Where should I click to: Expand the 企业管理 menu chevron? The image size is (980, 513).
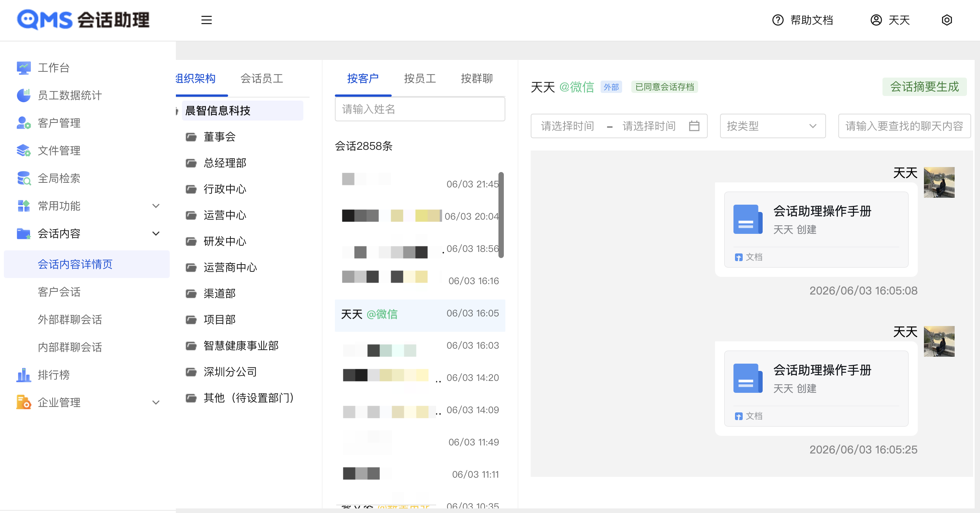coord(156,403)
